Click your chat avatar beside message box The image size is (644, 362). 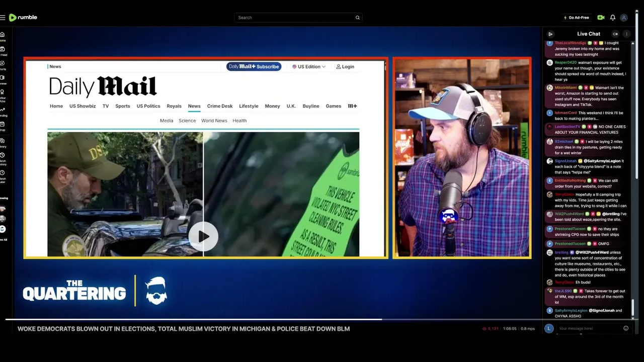(x=549, y=328)
